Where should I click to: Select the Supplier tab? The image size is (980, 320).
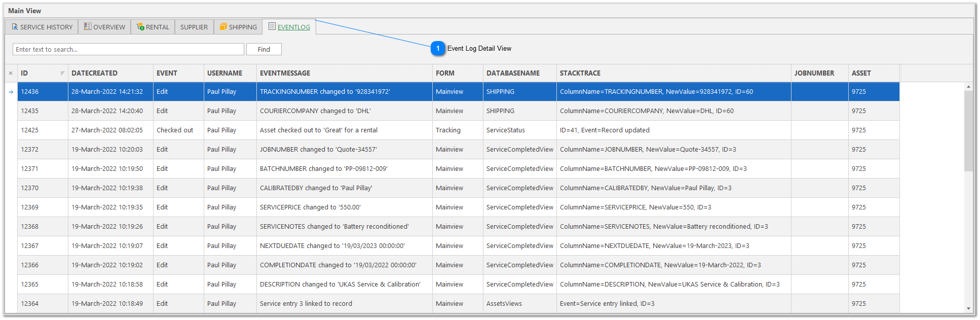(194, 27)
